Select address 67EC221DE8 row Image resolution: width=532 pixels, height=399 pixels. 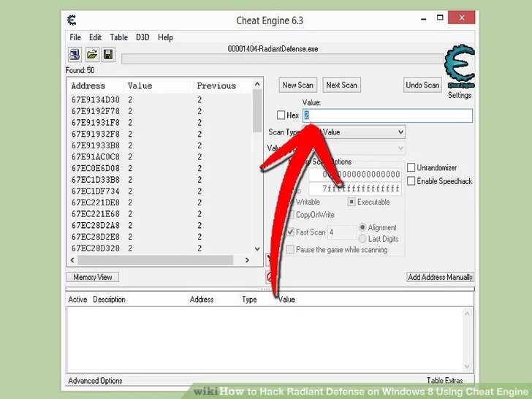pos(161,202)
